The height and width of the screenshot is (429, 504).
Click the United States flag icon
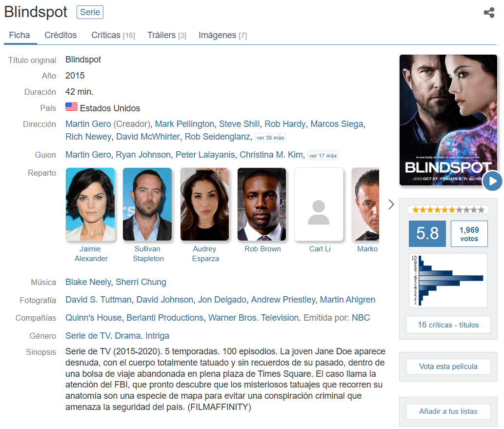71,107
